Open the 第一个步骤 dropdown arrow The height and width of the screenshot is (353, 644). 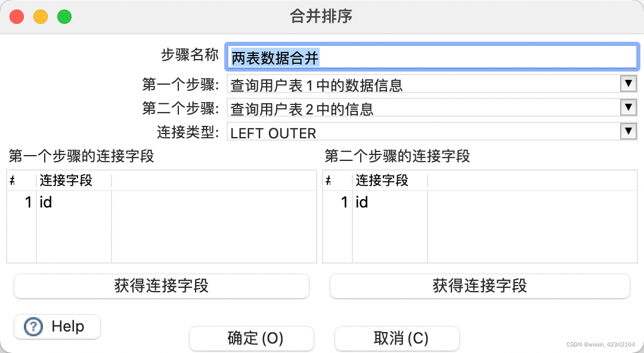[x=628, y=84]
